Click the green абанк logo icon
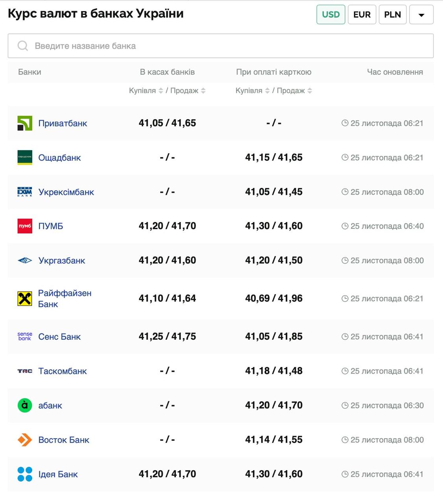This screenshot has width=443, height=504. pyautogui.click(x=25, y=405)
